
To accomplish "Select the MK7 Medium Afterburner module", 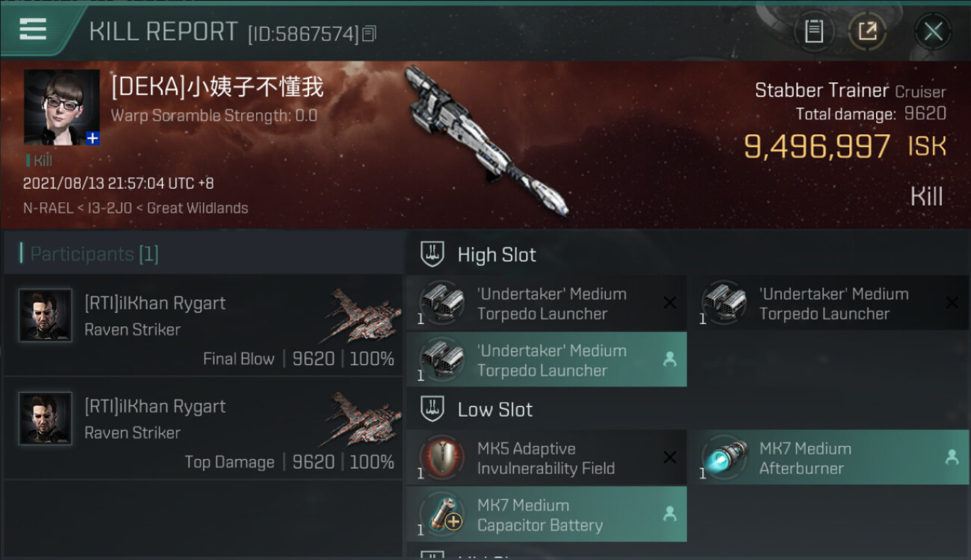I will [828, 458].
